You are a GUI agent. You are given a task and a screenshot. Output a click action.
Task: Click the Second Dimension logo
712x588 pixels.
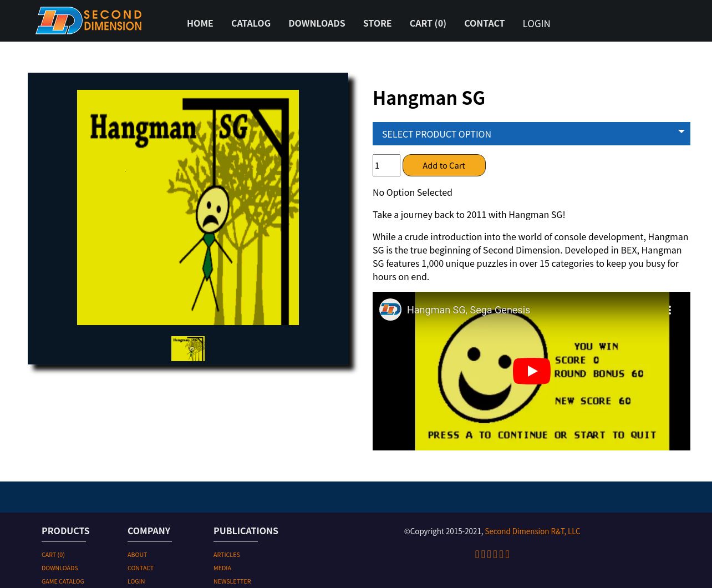point(89,21)
